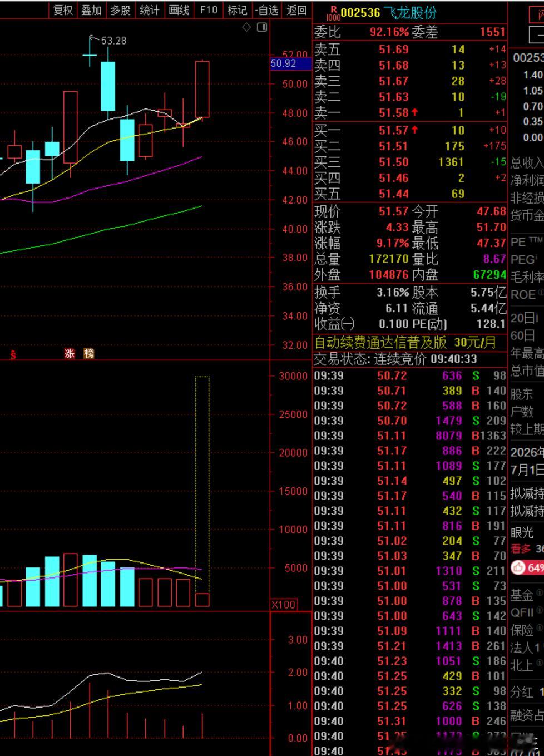Click the 换手 value 3.16%

pos(393,292)
